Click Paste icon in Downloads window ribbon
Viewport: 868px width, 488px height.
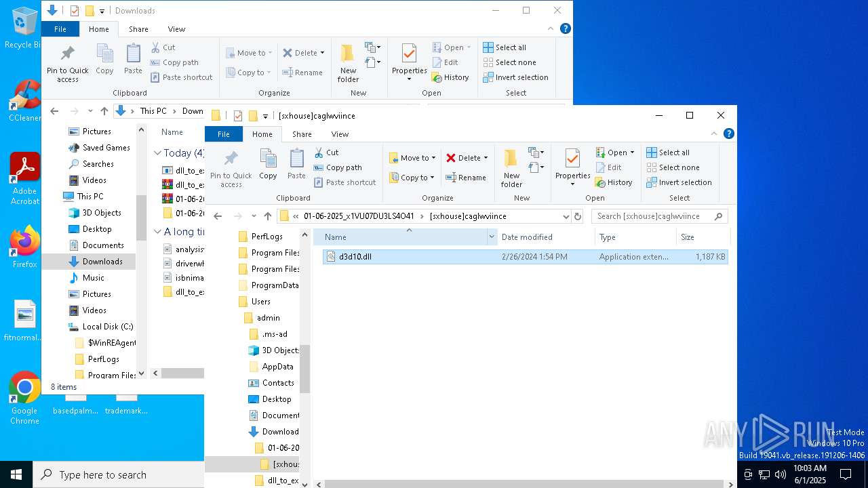pyautogui.click(x=133, y=60)
